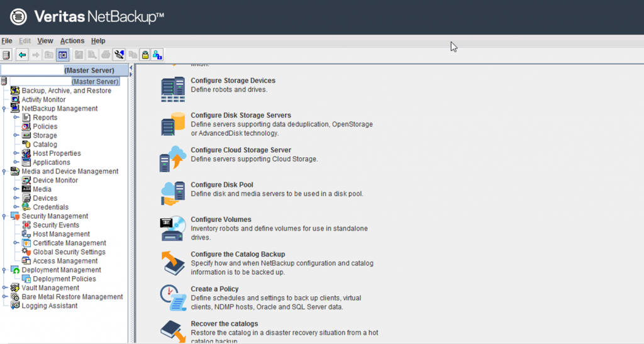Expand the Reports tree node
The width and height of the screenshot is (644, 344).
pos(16,118)
